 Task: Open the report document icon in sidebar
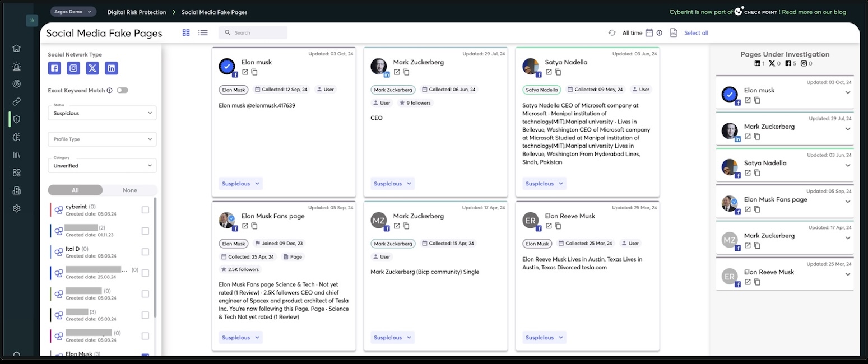click(16, 190)
